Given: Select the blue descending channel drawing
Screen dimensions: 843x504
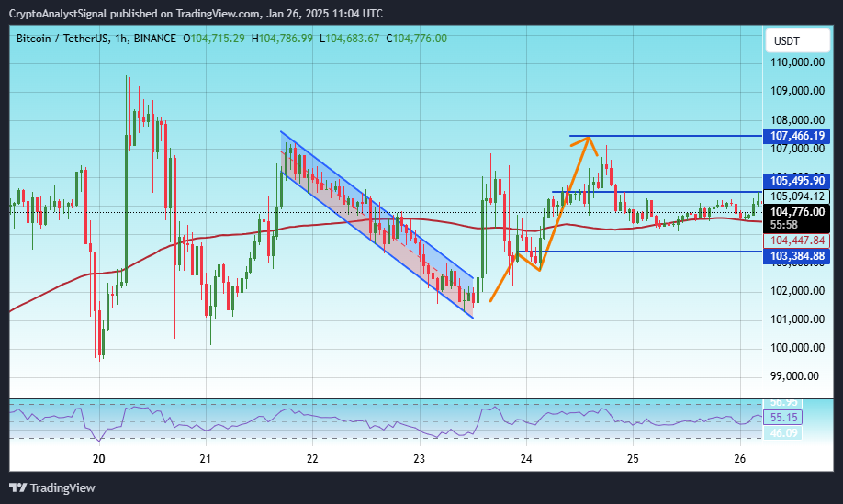Looking at the screenshot, I should coord(377,224).
